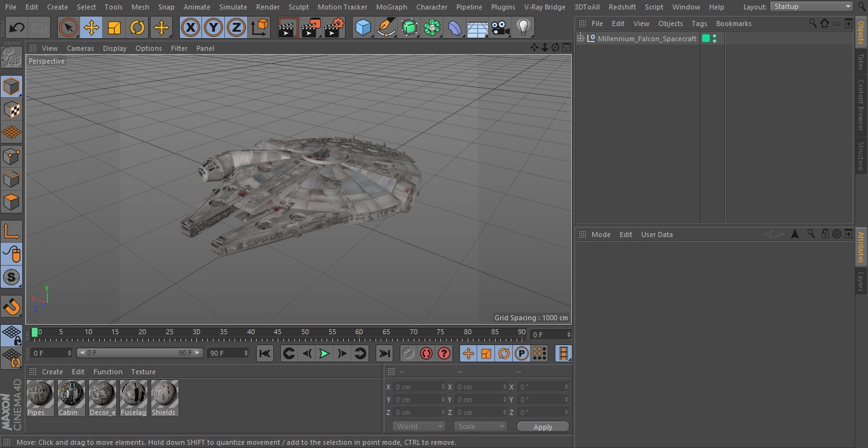Open the World coordinate dropdown
This screenshot has height=448, width=868.
point(418,426)
